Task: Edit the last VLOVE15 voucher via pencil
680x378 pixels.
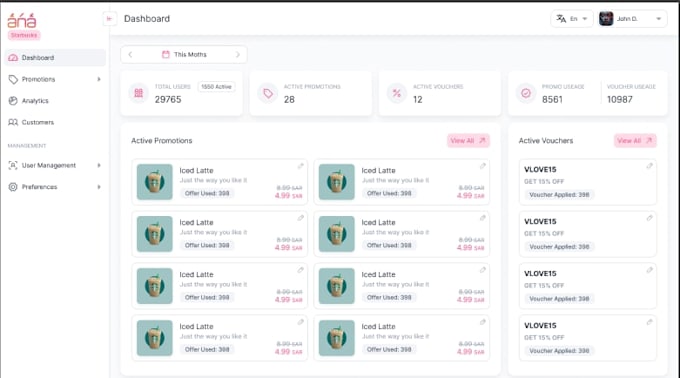Action: click(649, 322)
